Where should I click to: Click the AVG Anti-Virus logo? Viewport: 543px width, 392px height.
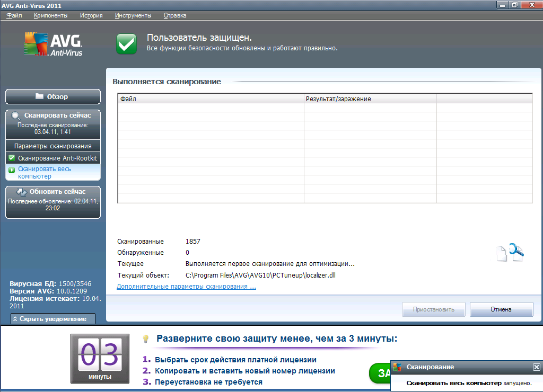(x=53, y=44)
